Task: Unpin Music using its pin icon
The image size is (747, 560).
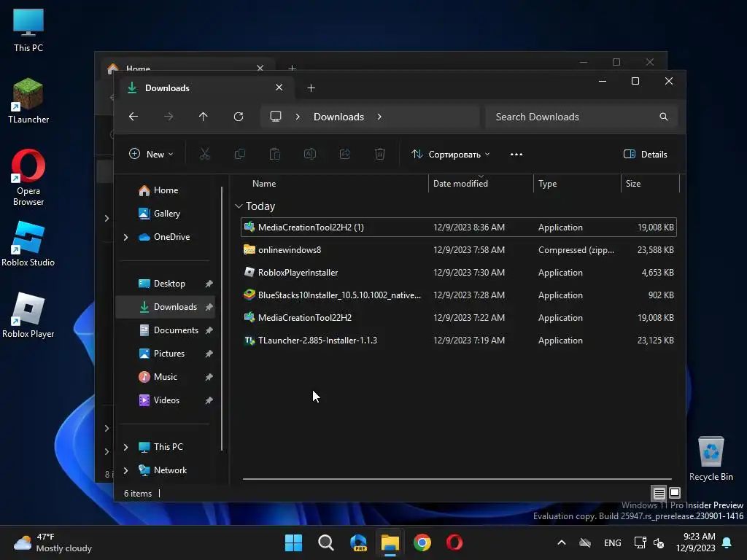Action: tap(209, 377)
